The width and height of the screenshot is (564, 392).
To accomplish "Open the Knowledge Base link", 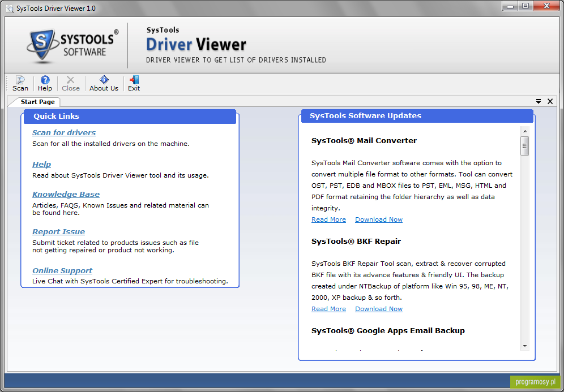I will (66, 195).
